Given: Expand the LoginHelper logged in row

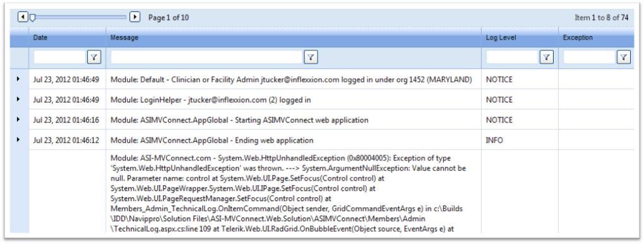Looking at the screenshot, I should coord(18,99).
